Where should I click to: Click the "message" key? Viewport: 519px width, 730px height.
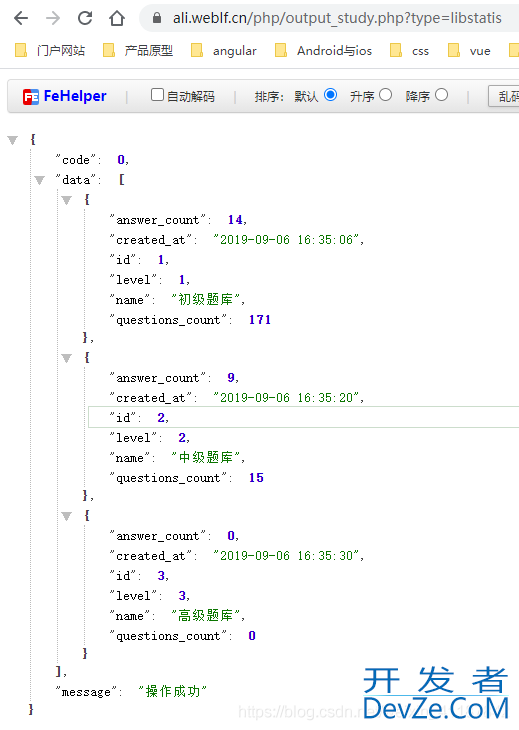click(86, 692)
